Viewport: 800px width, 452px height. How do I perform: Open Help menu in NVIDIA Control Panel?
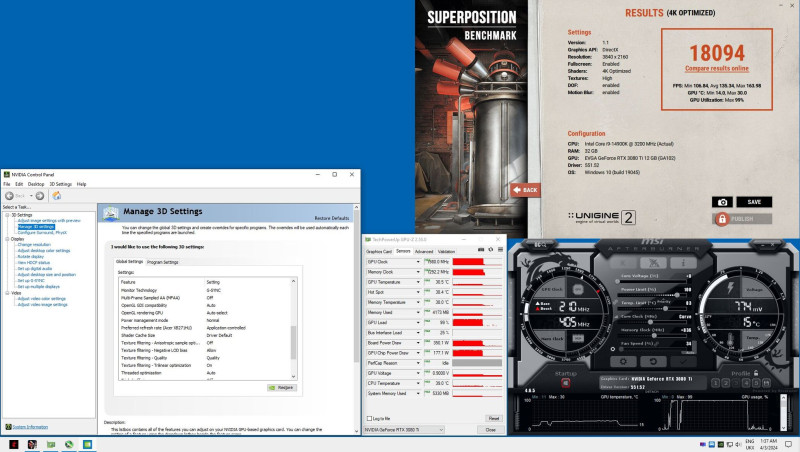click(81, 184)
